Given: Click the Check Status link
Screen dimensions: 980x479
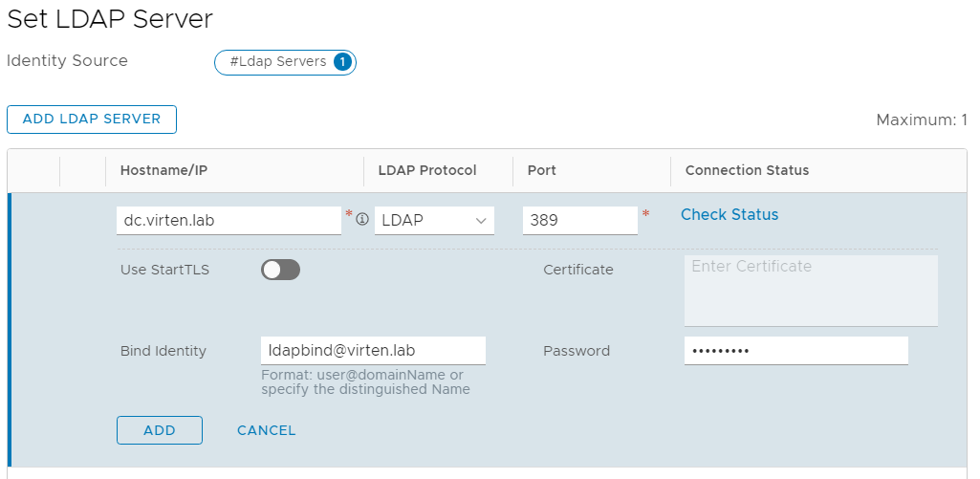Looking at the screenshot, I should 730,214.
